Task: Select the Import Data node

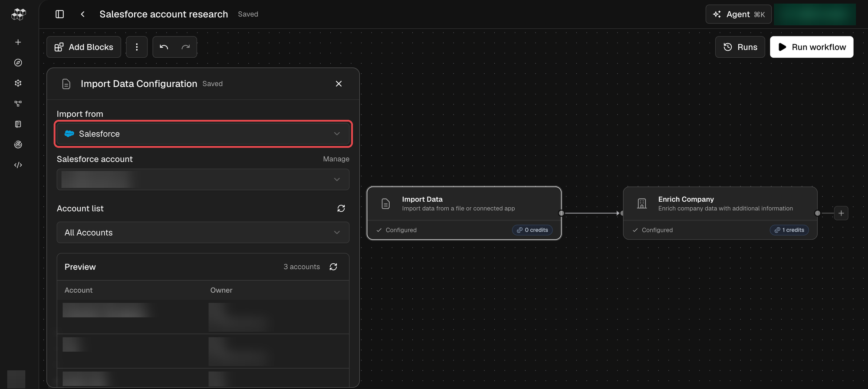Action: click(464, 213)
